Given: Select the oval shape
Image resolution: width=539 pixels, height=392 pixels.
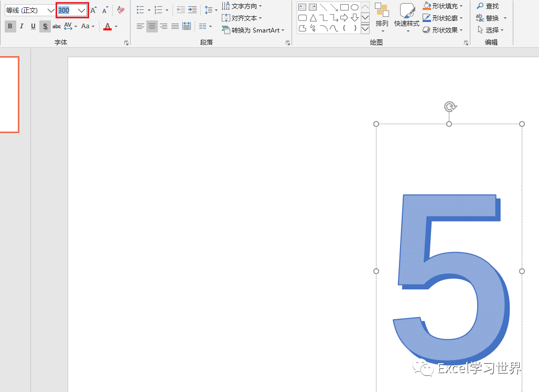Looking at the screenshot, I should 355,7.
